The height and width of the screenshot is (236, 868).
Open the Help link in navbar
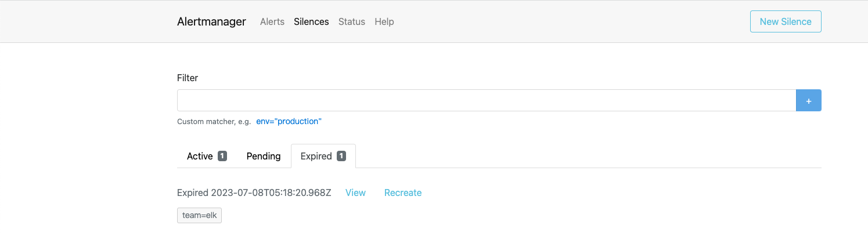pos(384,21)
